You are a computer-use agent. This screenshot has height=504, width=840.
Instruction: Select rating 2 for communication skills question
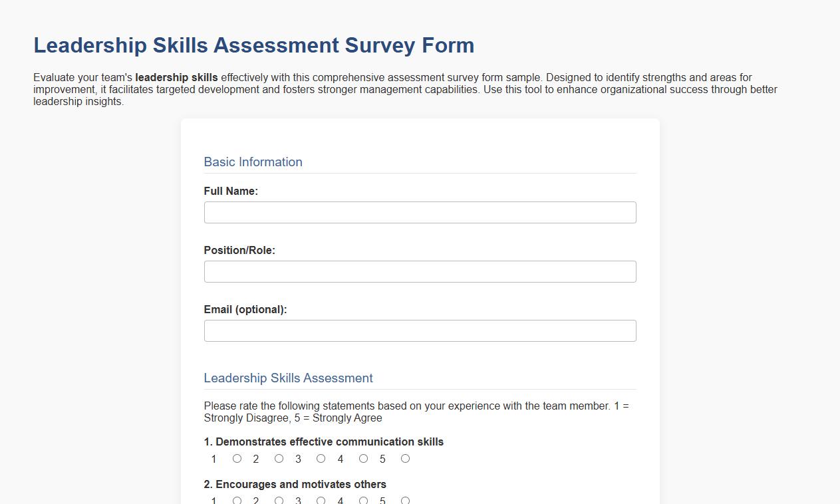pyautogui.click(x=279, y=458)
